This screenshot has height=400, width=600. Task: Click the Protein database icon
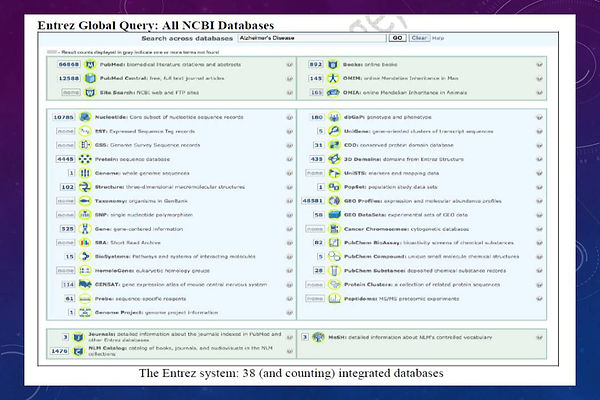click(x=85, y=159)
